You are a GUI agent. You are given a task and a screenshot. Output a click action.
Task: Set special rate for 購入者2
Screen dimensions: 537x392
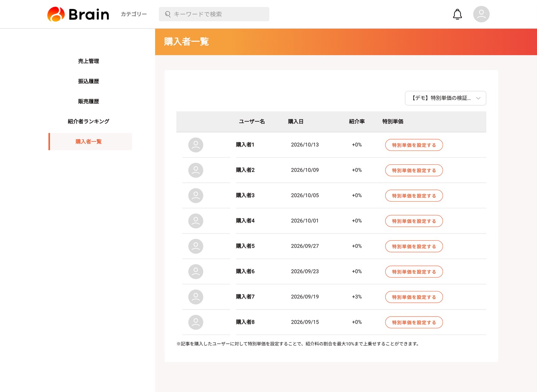(414, 170)
